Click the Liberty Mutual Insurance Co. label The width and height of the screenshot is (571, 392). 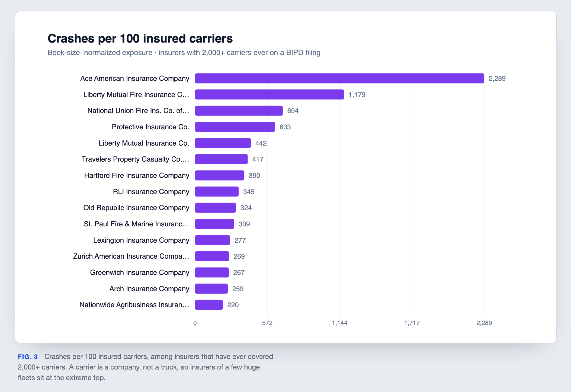click(x=144, y=143)
